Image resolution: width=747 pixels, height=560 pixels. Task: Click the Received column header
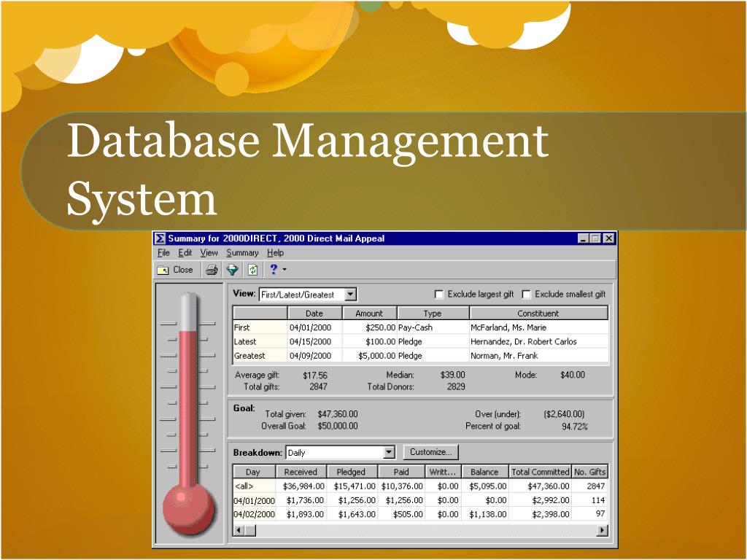tap(301, 472)
